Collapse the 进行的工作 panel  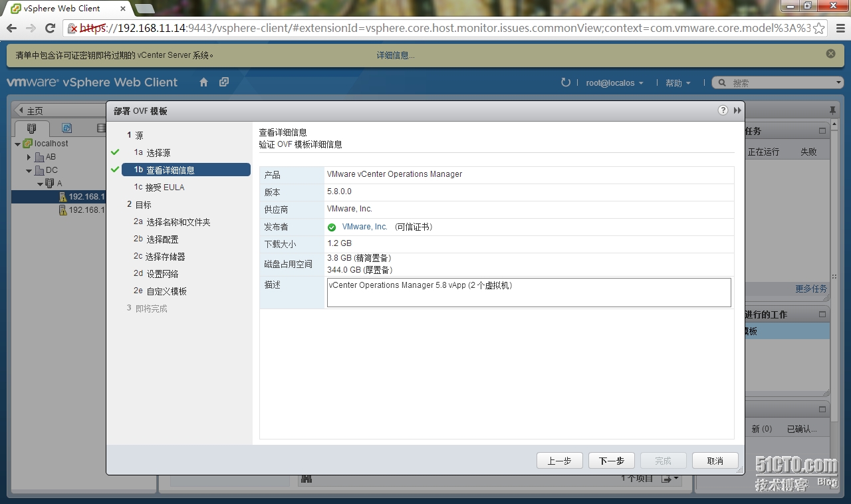(822, 314)
